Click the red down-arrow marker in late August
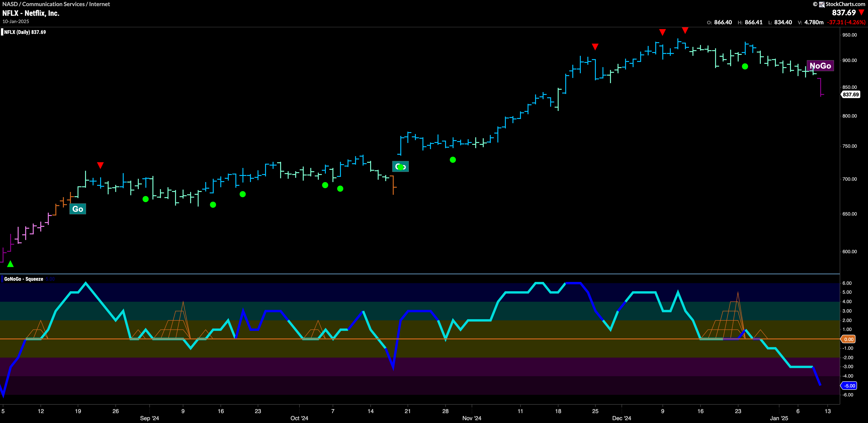Image resolution: width=868 pixels, height=423 pixels. (x=100, y=165)
